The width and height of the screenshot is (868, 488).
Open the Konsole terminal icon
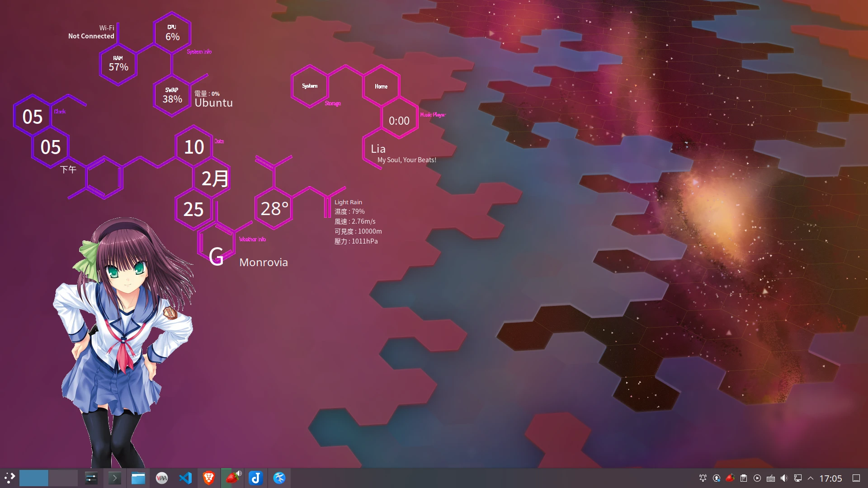[115, 478]
